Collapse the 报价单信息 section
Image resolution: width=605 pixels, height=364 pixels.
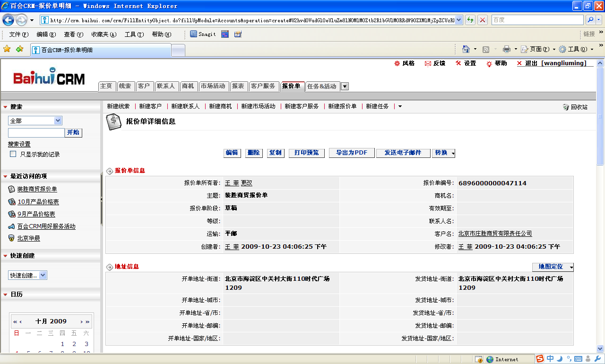click(x=110, y=171)
